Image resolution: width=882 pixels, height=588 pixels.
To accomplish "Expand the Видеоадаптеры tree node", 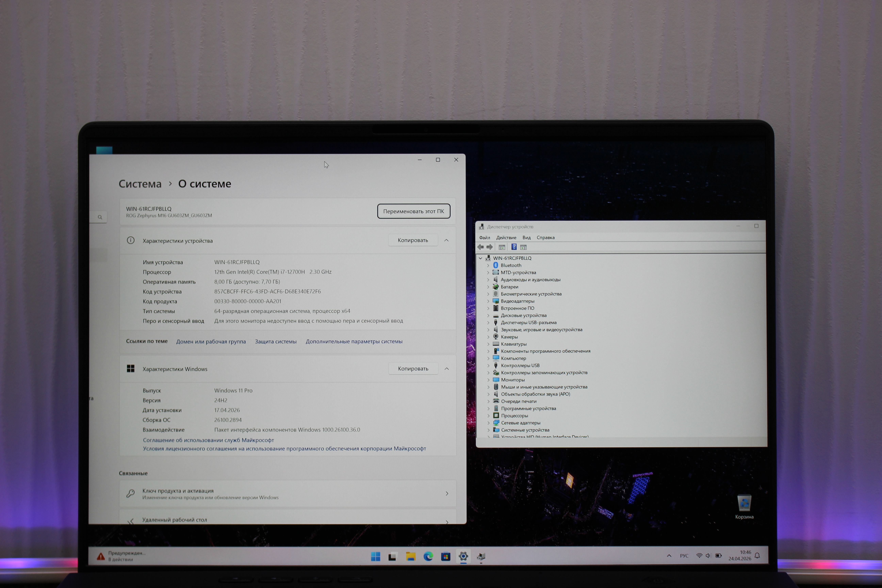I will (x=488, y=301).
